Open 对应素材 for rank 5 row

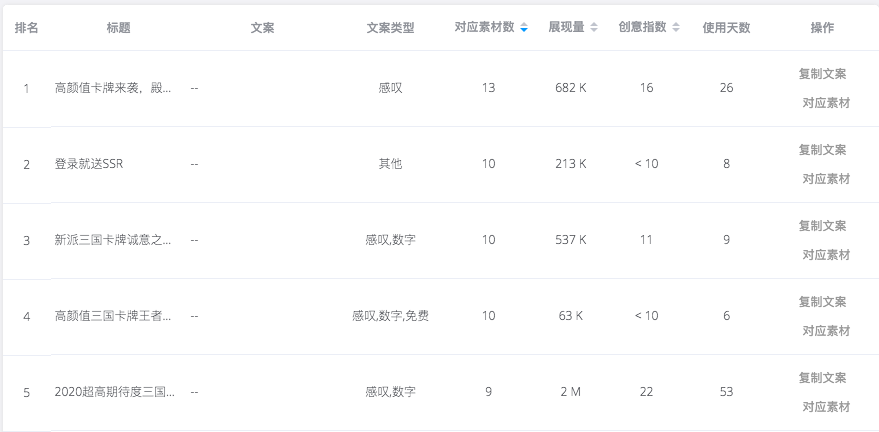[x=826, y=407]
